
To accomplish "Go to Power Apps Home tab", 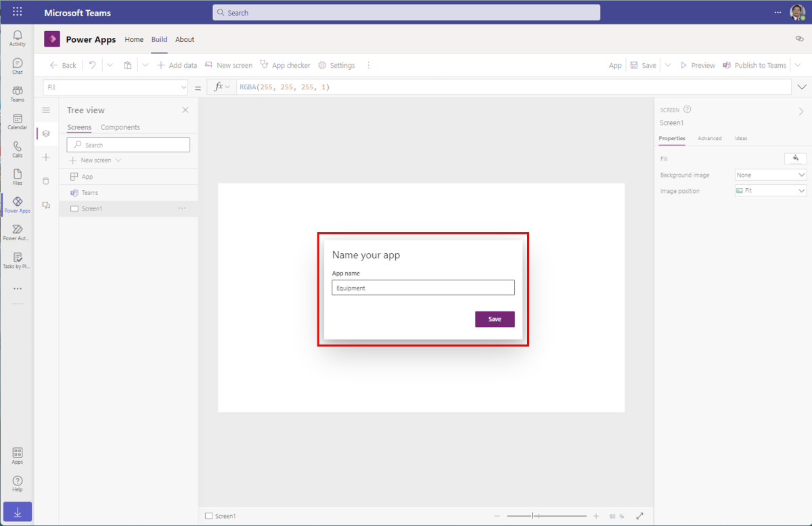I will click(x=134, y=39).
